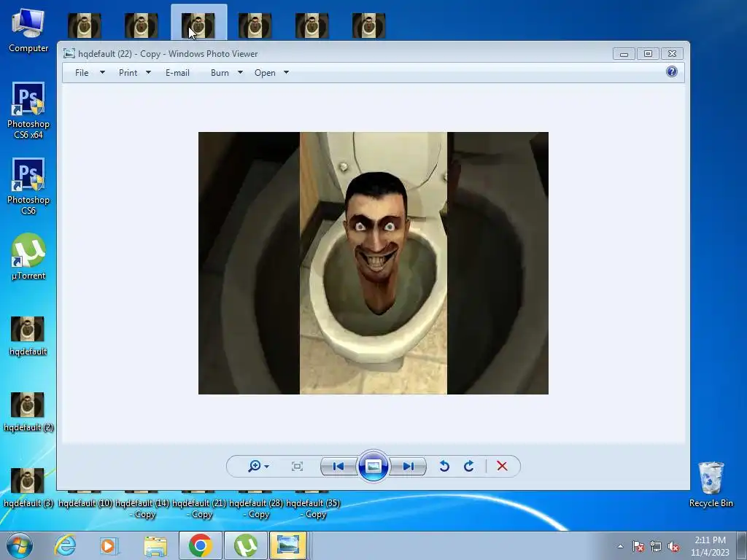Rotate the photo clockwise
Screen dimensions: 747x560
469,466
